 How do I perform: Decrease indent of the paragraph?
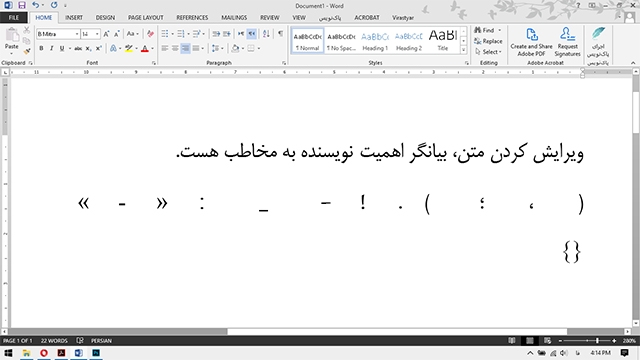[x=216, y=34]
